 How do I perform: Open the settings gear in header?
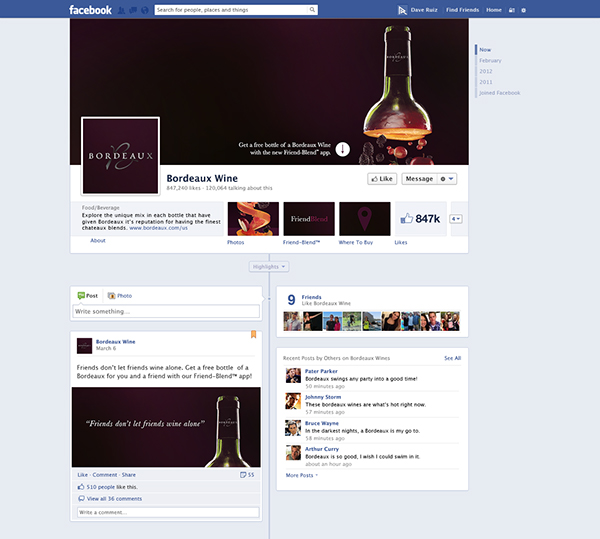[523, 10]
